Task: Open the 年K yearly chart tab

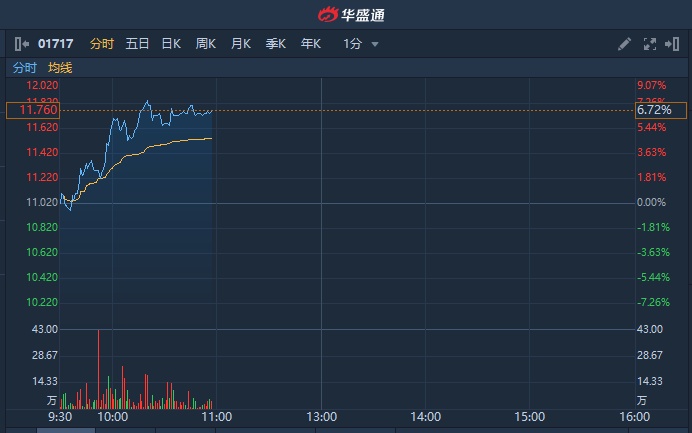Action: (311, 44)
